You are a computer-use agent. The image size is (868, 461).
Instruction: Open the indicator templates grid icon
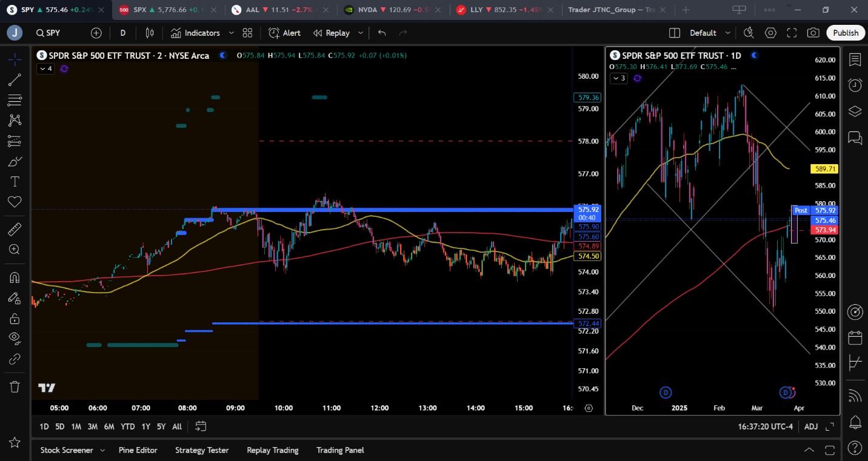coord(247,33)
